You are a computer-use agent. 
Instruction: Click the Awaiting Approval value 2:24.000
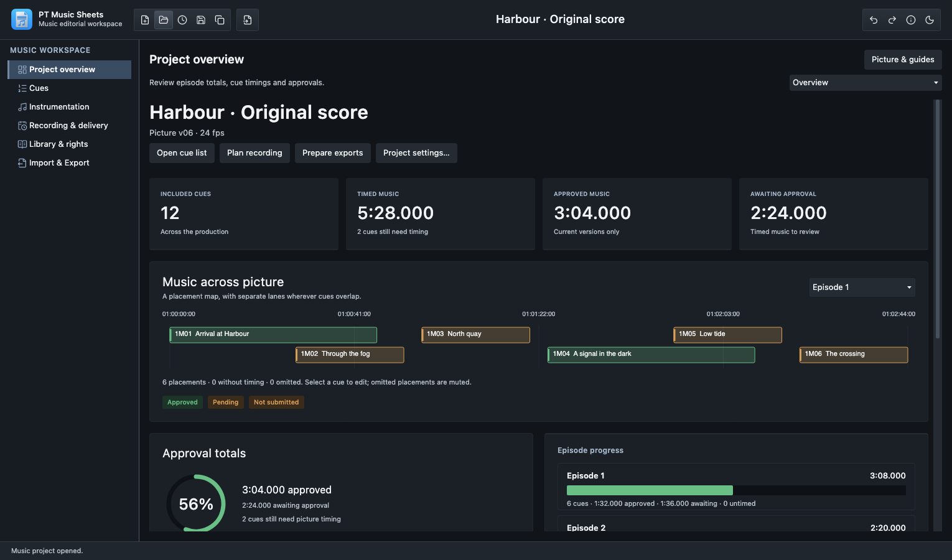pyautogui.click(x=788, y=213)
